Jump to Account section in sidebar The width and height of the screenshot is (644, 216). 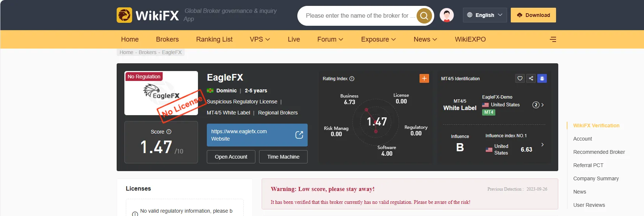click(583, 139)
